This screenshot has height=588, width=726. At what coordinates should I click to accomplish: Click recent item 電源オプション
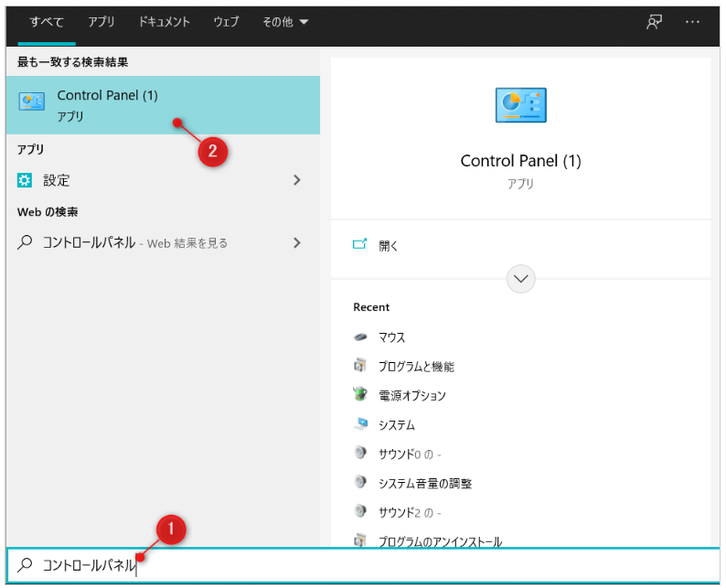point(411,395)
